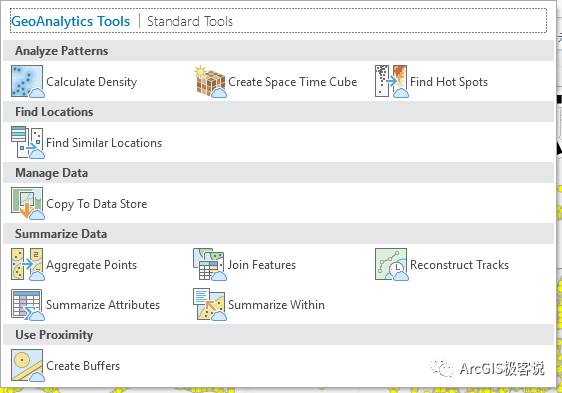
Task: Click the Create Buffers tool icon
Action: pyautogui.click(x=28, y=365)
